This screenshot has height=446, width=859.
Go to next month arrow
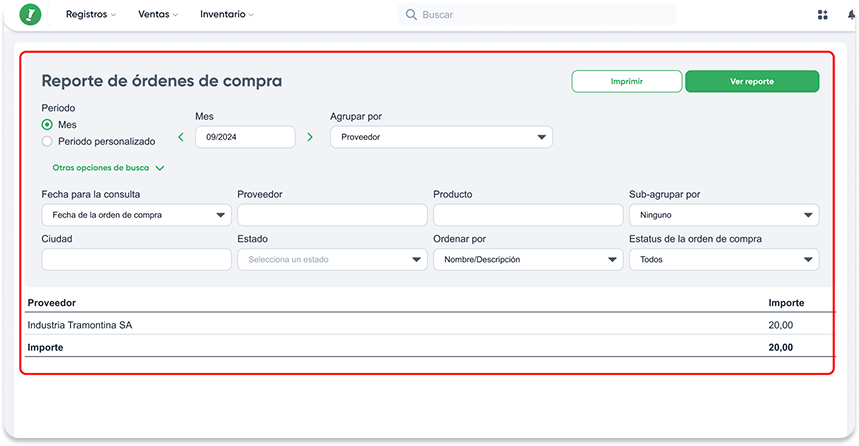pos(310,137)
